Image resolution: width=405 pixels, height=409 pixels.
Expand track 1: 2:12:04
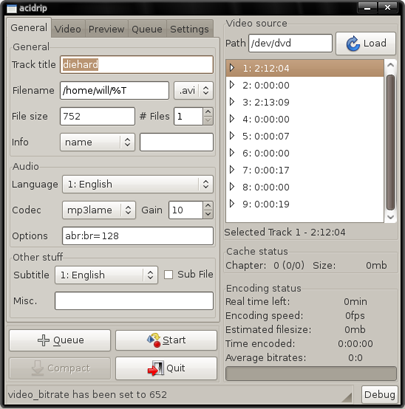click(232, 68)
